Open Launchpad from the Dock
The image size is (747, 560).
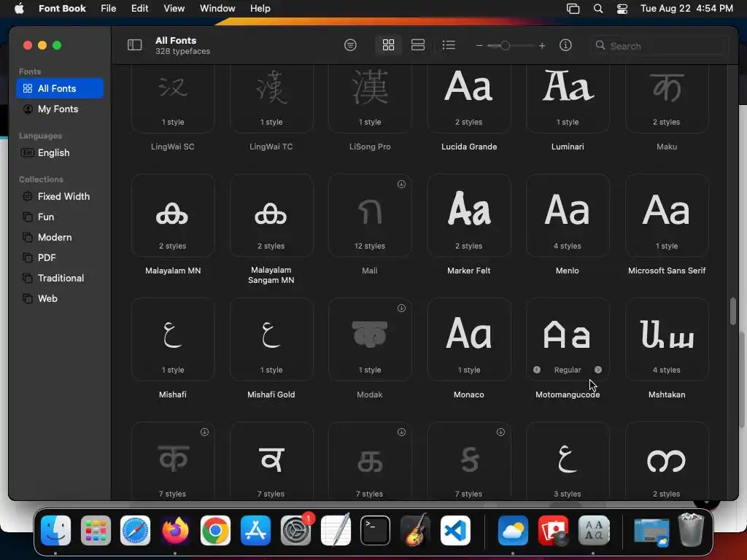[96, 531]
